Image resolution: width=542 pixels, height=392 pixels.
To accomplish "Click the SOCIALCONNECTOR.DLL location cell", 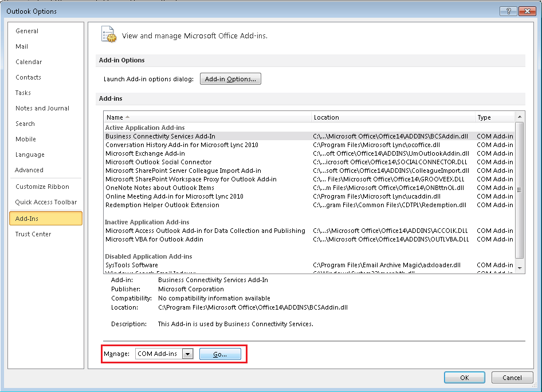I will [x=390, y=162].
